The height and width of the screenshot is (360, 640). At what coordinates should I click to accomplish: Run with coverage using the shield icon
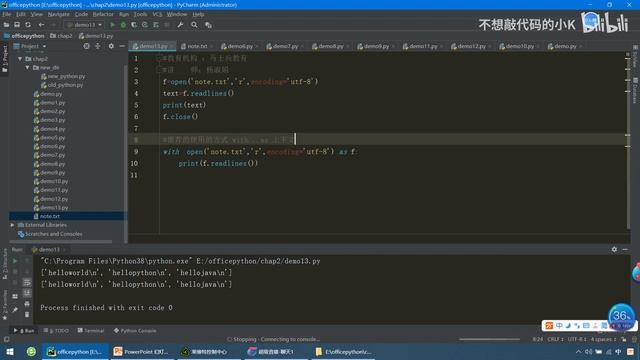[x=134, y=25]
